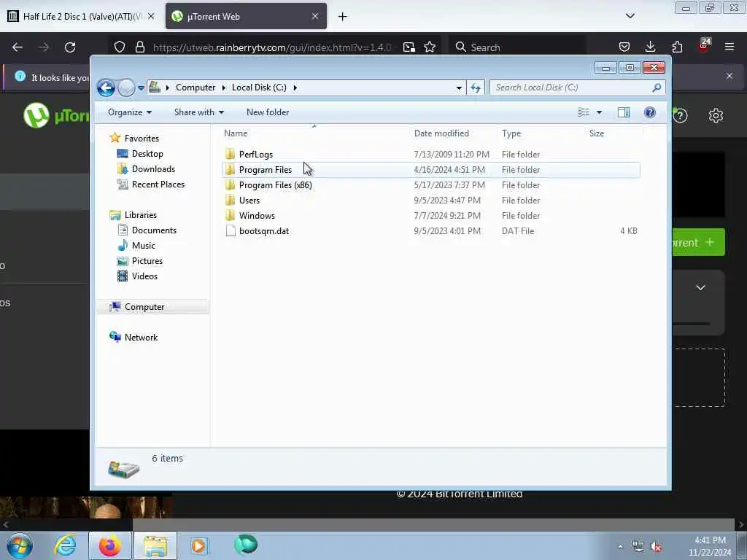The image size is (747, 560).
Task: Click the muted volume tray icon
Action: pos(656,547)
